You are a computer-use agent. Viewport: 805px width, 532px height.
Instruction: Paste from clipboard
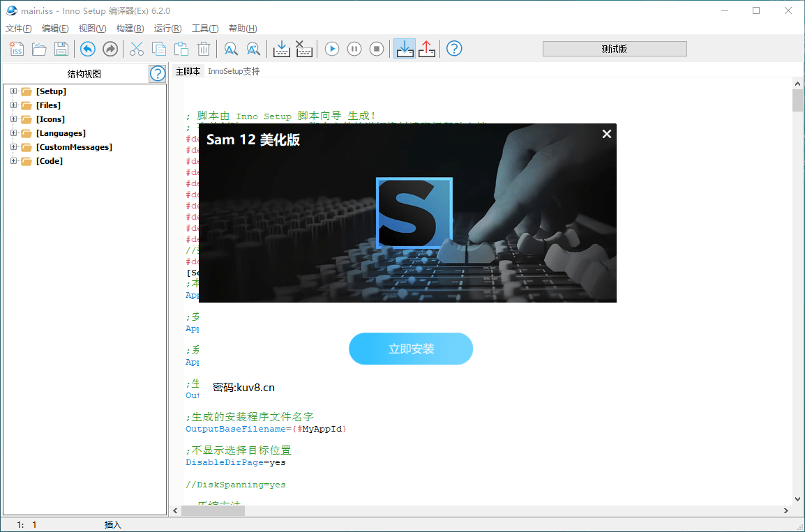coord(181,49)
